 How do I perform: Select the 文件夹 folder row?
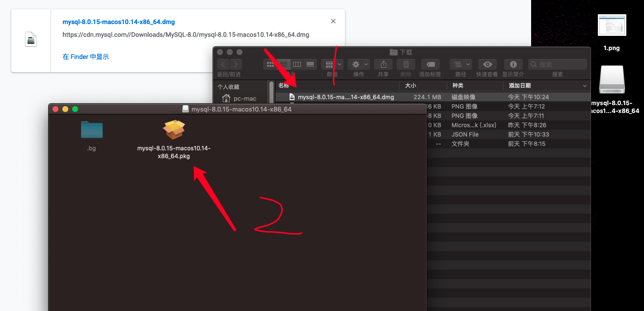click(x=508, y=144)
